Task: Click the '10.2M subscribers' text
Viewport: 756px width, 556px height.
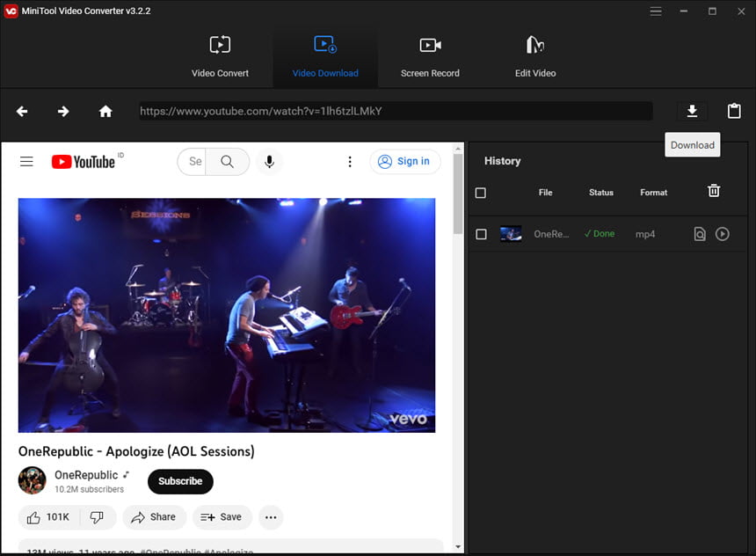Action: 89,489
